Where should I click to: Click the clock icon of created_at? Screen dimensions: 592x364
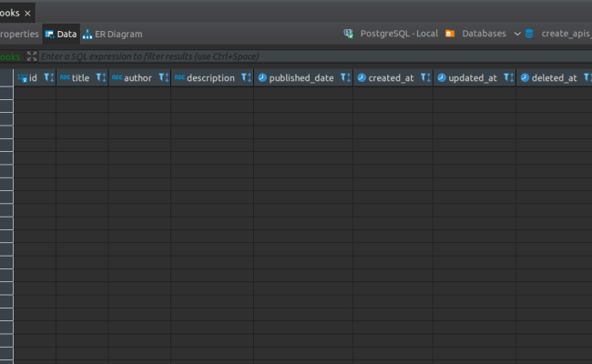coord(362,77)
